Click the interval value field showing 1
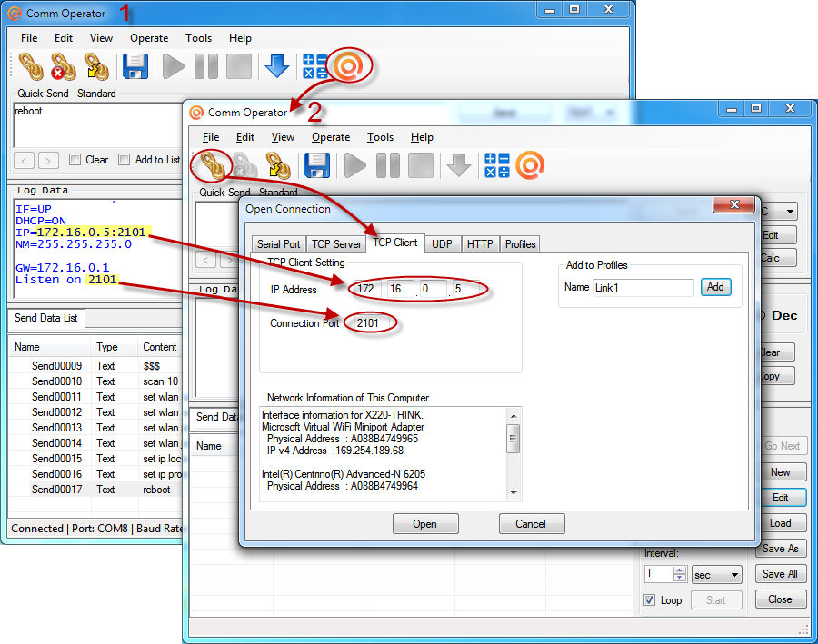818x644 pixels. click(x=659, y=574)
